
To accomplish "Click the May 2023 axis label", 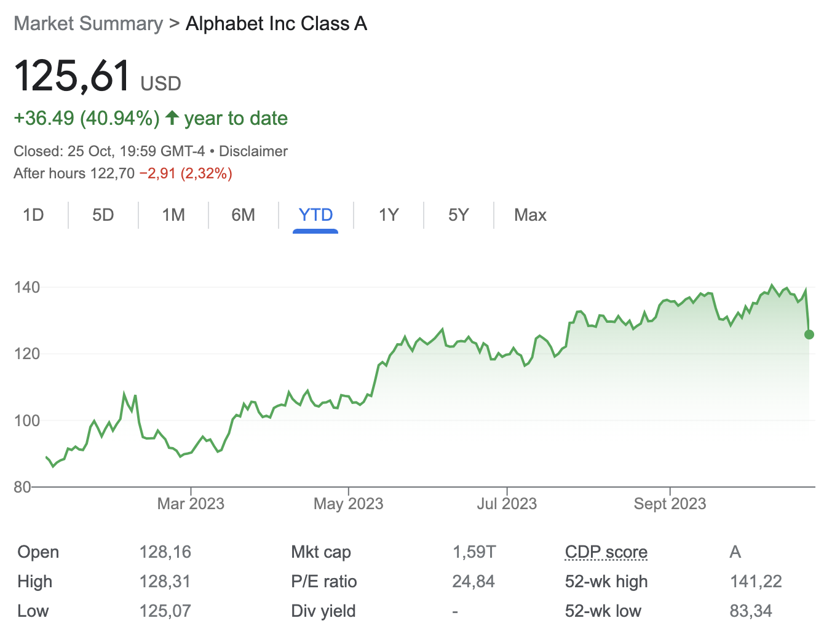I will (348, 504).
